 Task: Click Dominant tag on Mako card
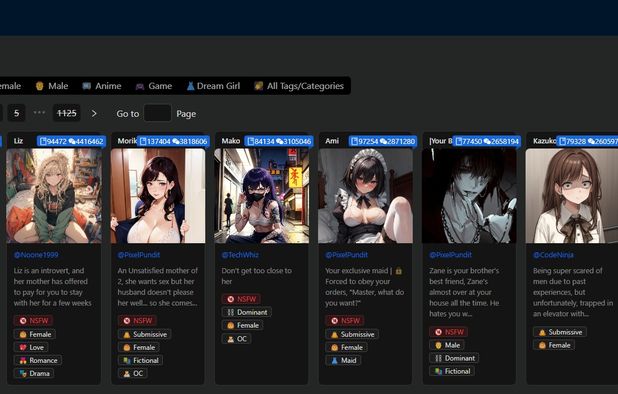[x=247, y=312]
